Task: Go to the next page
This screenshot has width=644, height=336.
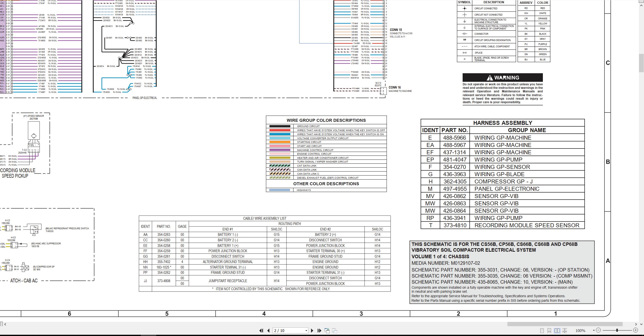Action: [x=312, y=330]
